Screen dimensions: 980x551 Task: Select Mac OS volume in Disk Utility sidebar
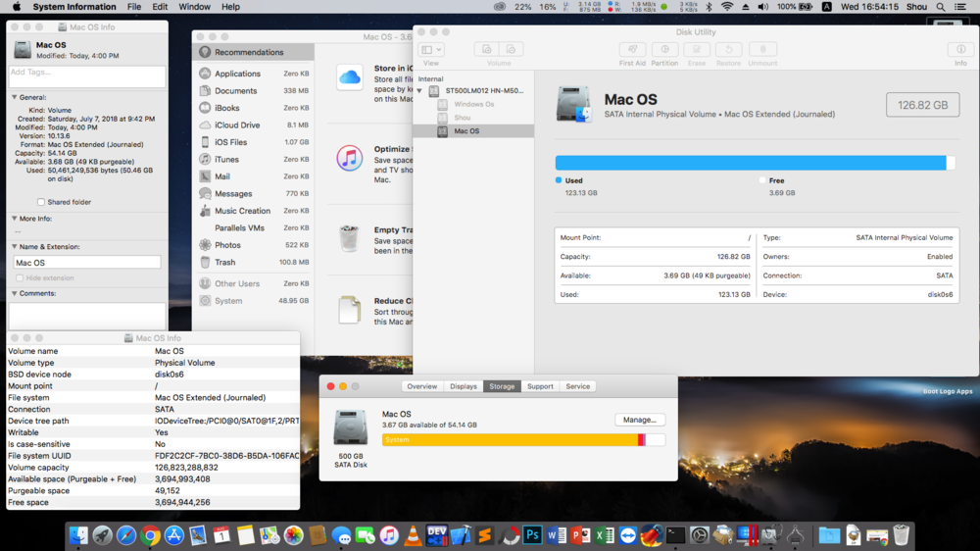466,131
